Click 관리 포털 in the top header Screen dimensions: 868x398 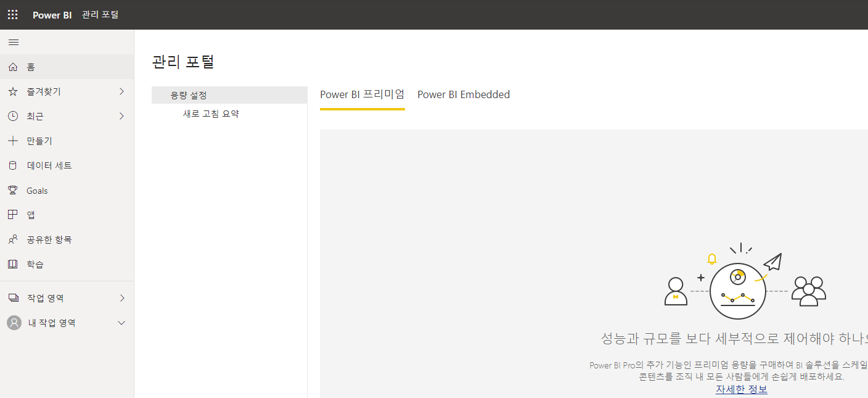tap(100, 14)
